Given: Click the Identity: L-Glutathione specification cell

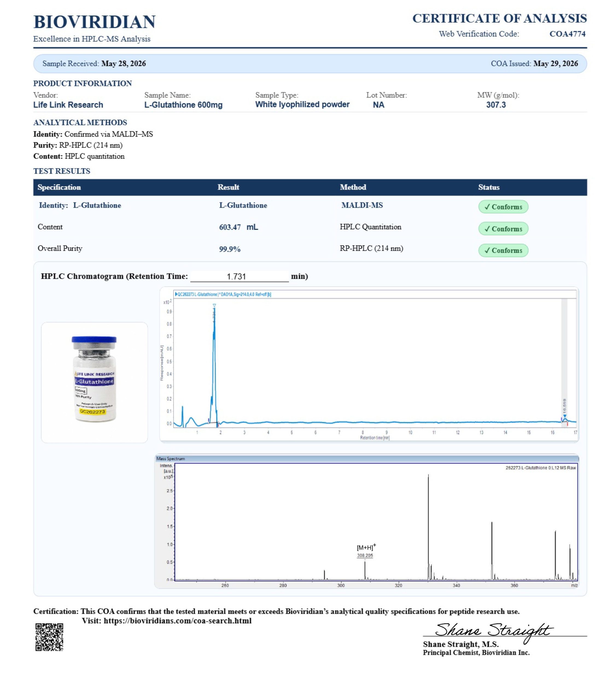Looking at the screenshot, I should 80,205.
